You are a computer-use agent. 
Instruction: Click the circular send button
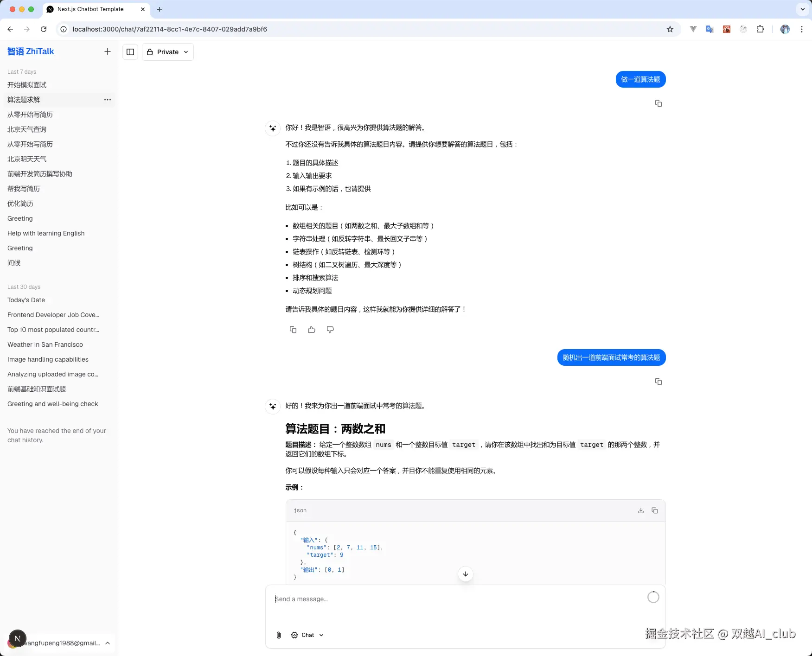[653, 597]
